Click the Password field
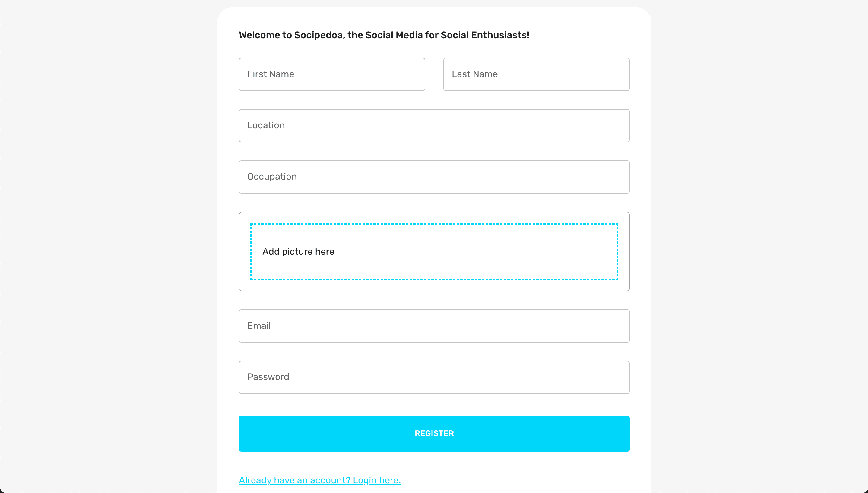The width and height of the screenshot is (868, 493). [x=434, y=377]
